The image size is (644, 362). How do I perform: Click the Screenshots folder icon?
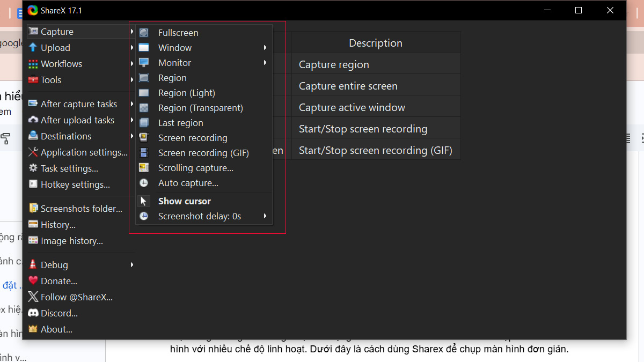tap(33, 209)
